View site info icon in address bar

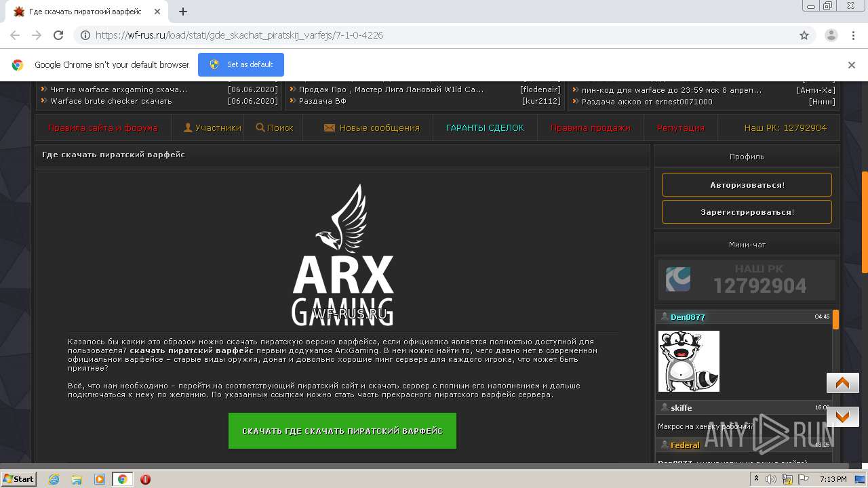coord(85,35)
